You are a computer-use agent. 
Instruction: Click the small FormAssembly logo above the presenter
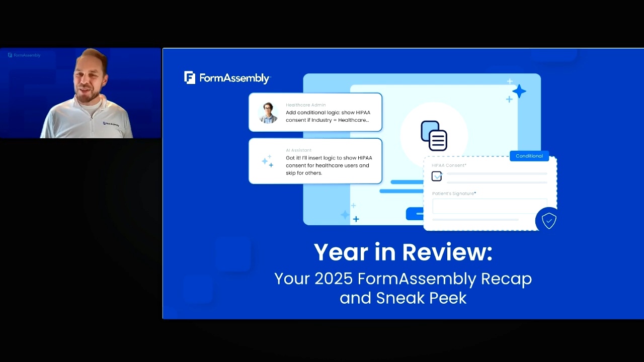click(x=24, y=55)
